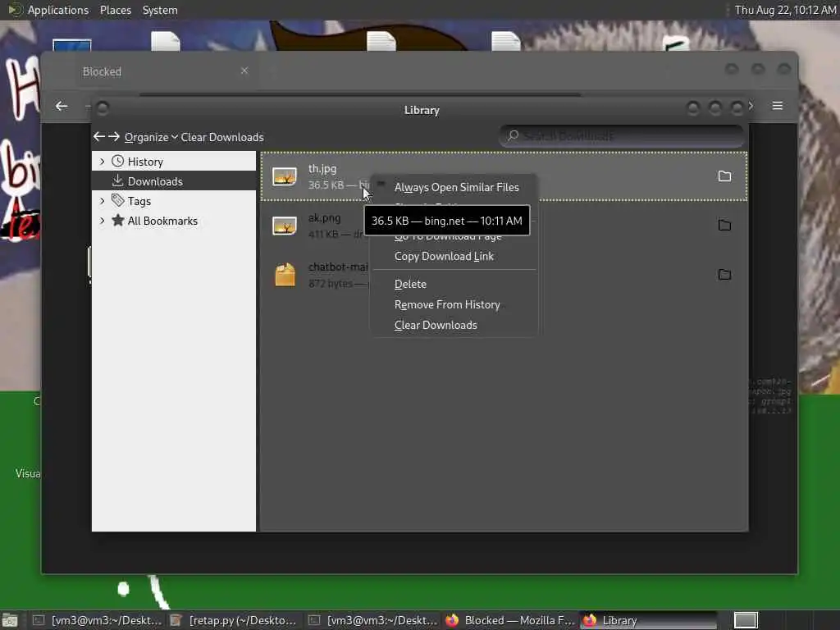Click the clock showing Thu Aug 22
This screenshot has height=630, width=840.
(785, 10)
